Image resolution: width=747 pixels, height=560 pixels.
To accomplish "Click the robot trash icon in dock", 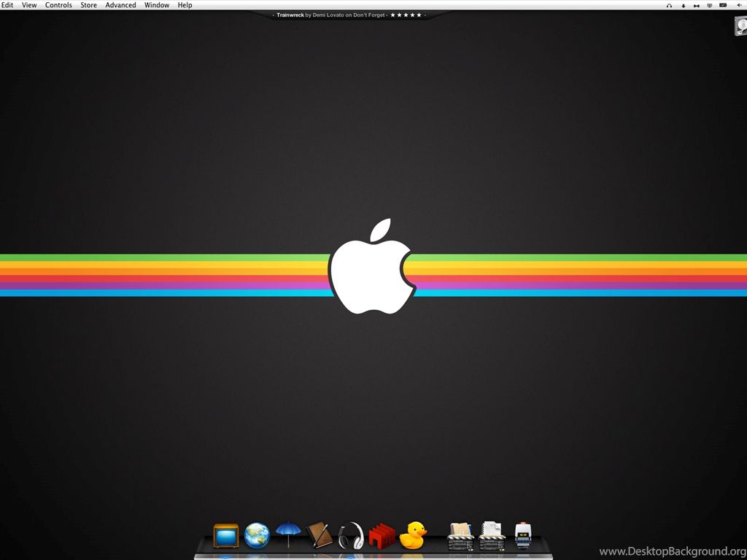I will pyautogui.click(x=522, y=535).
